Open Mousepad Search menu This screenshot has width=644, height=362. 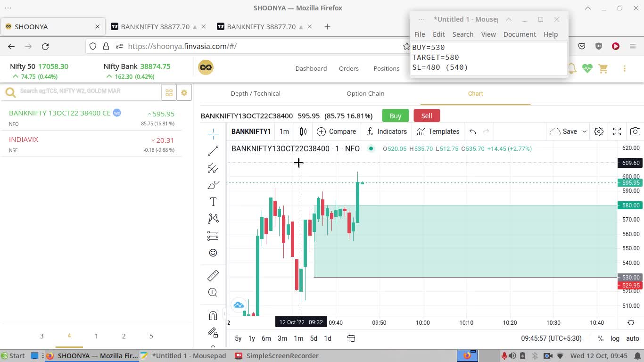point(463,34)
